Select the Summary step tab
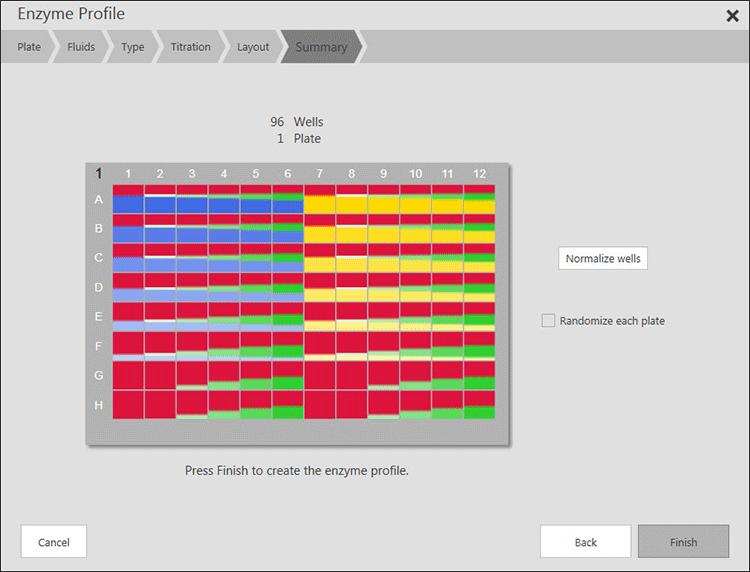Screen dimensions: 750x572 [x=321, y=47]
